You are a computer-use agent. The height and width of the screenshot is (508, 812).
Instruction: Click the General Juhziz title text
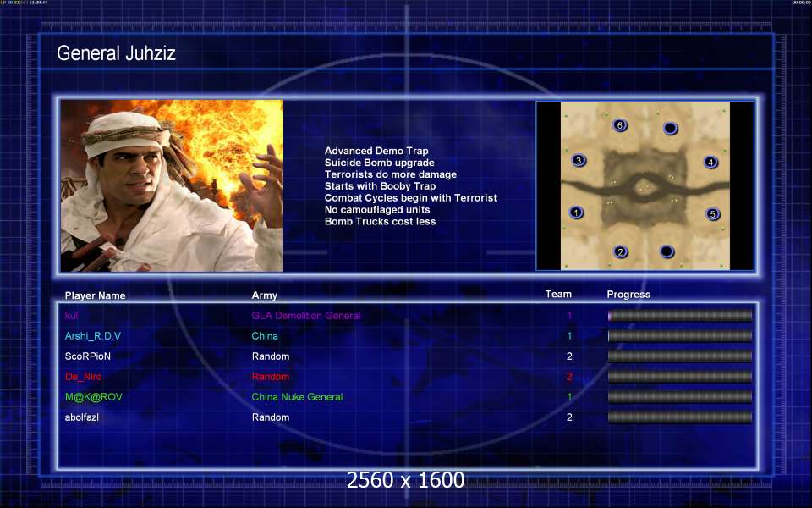click(116, 52)
